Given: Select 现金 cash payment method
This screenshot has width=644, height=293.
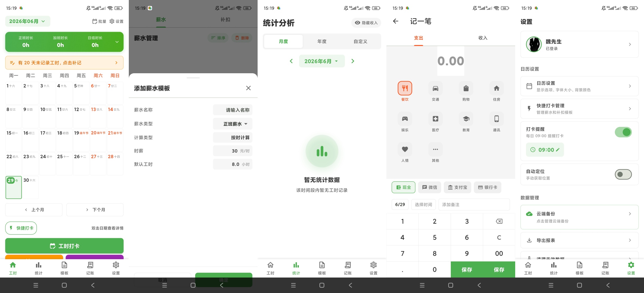Looking at the screenshot, I should coord(404,187).
